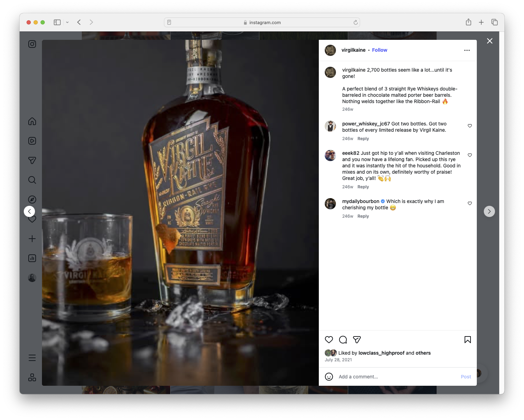This screenshot has width=524, height=420.
Task: Share the post via the paper plane icon
Action: pyautogui.click(x=357, y=339)
